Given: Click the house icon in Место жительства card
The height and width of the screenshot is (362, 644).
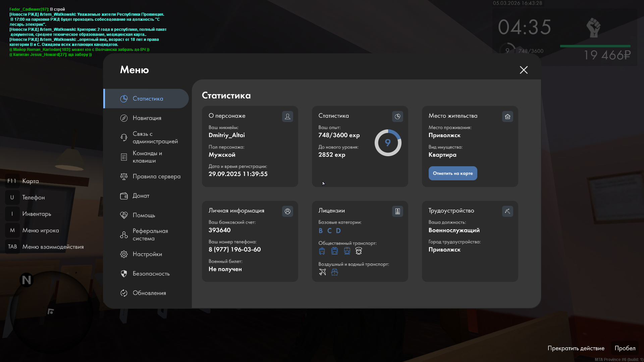Looking at the screenshot, I should 507,116.
